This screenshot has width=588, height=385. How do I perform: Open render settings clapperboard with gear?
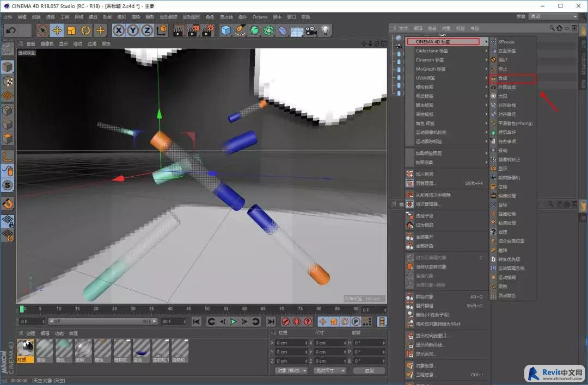pos(207,30)
